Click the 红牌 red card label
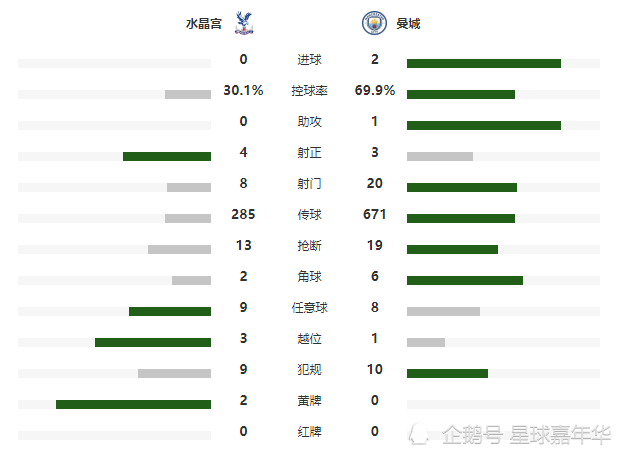 point(309,432)
